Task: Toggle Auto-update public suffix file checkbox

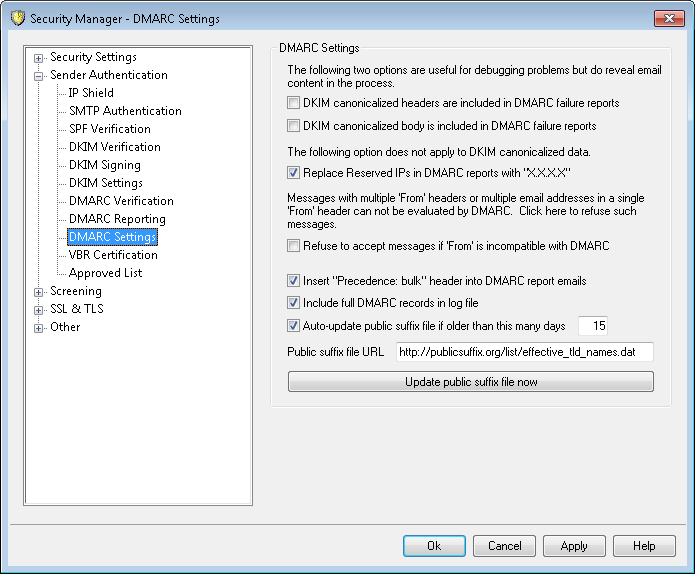Action: 294,325
